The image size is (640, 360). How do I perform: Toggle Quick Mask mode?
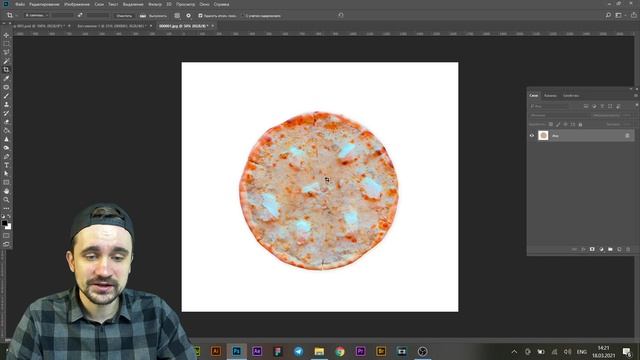(x=6, y=236)
